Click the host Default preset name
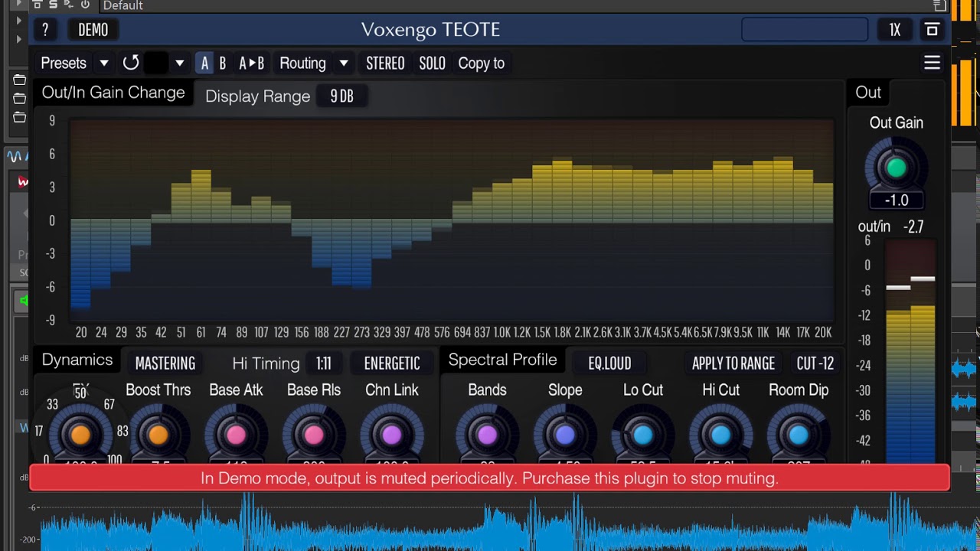This screenshot has height=551, width=980. pyautogui.click(x=123, y=5)
